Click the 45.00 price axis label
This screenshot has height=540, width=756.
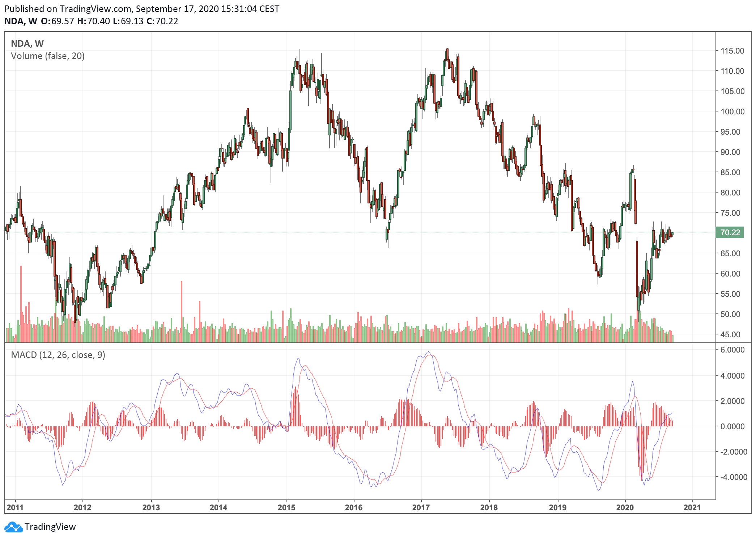(730, 334)
